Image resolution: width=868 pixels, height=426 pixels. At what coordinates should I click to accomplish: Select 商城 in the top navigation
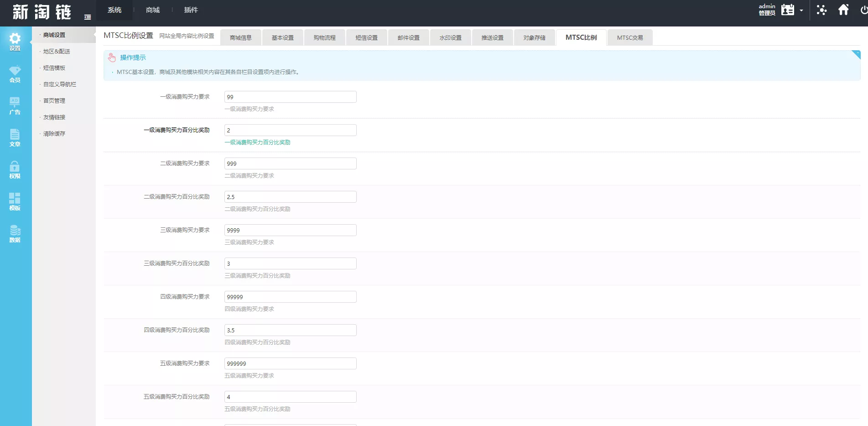point(153,10)
